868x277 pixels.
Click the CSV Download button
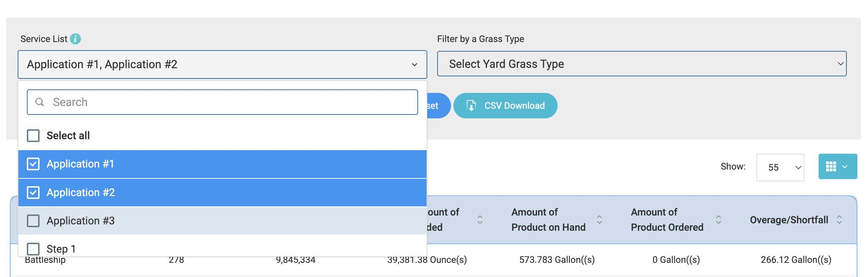pyautogui.click(x=505, y=106)
